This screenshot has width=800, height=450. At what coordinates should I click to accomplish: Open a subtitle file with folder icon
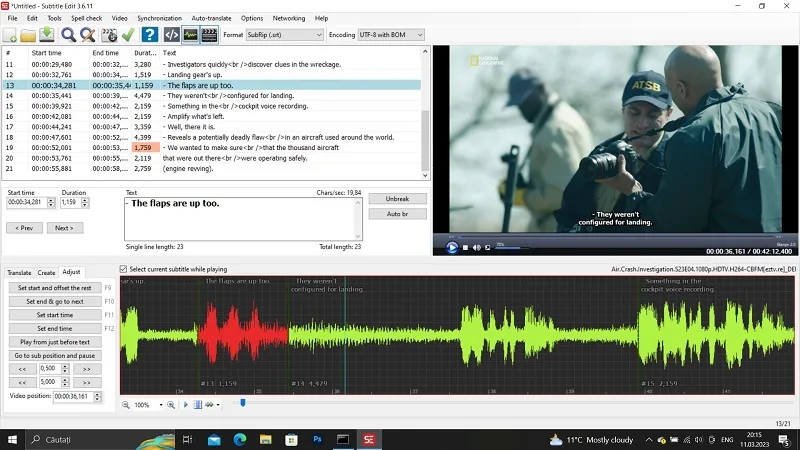click(28, 35)
